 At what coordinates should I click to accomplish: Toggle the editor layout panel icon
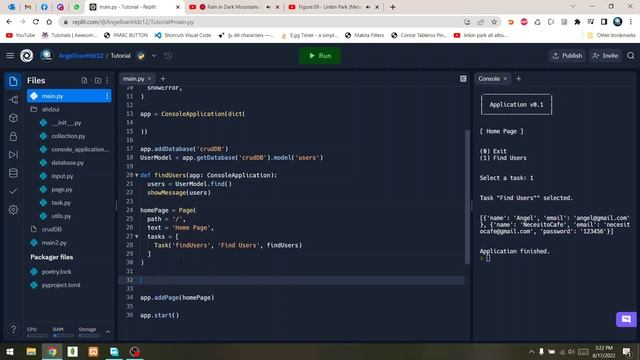click(x=463, y=79)
